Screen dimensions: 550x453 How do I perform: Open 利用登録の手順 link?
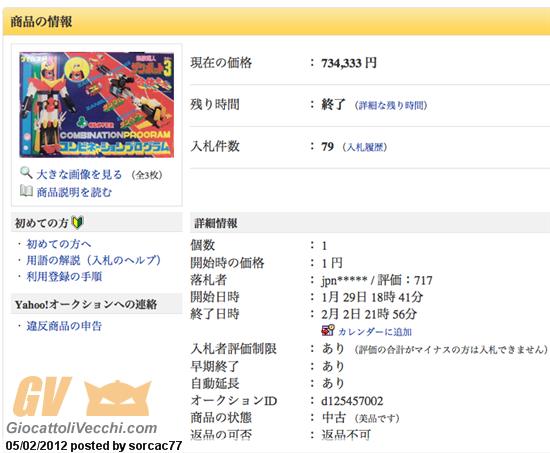[64, 277]
